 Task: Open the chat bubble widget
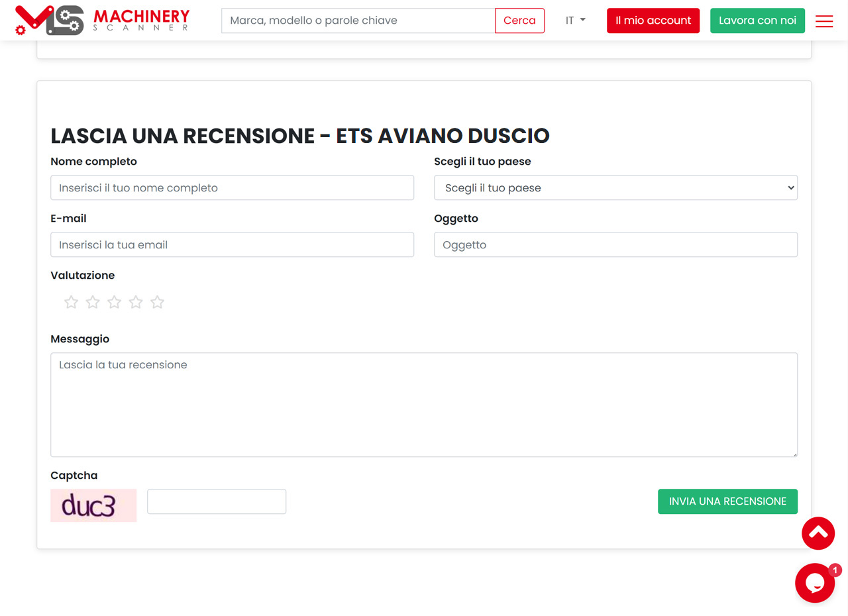point(815,583)
